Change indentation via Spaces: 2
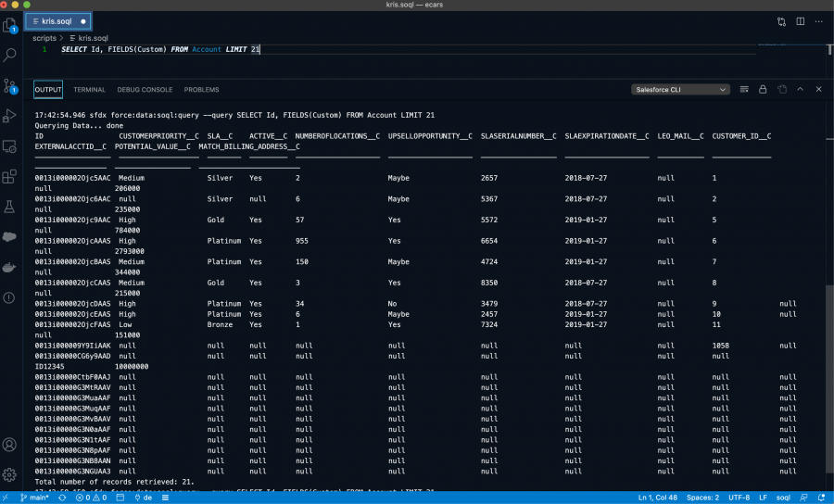Image resolution: width=834 pixels, height=504 pixels. (x=702, y=498)
